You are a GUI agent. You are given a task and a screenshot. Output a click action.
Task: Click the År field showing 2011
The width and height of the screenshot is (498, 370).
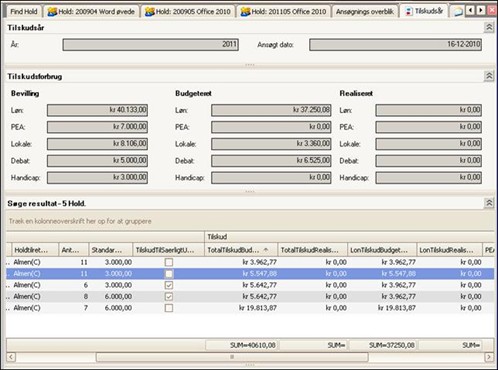(x=151, y=45)
